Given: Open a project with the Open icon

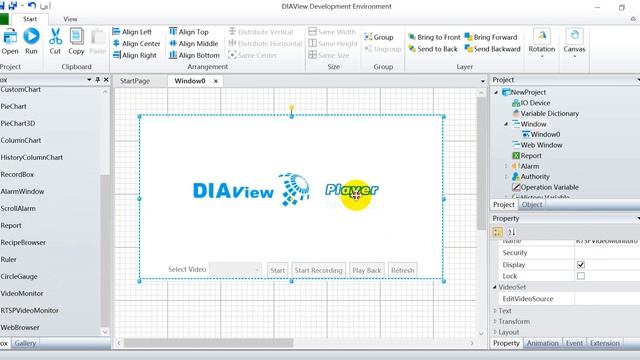Looking at the screenshot, I should [10, 41].
